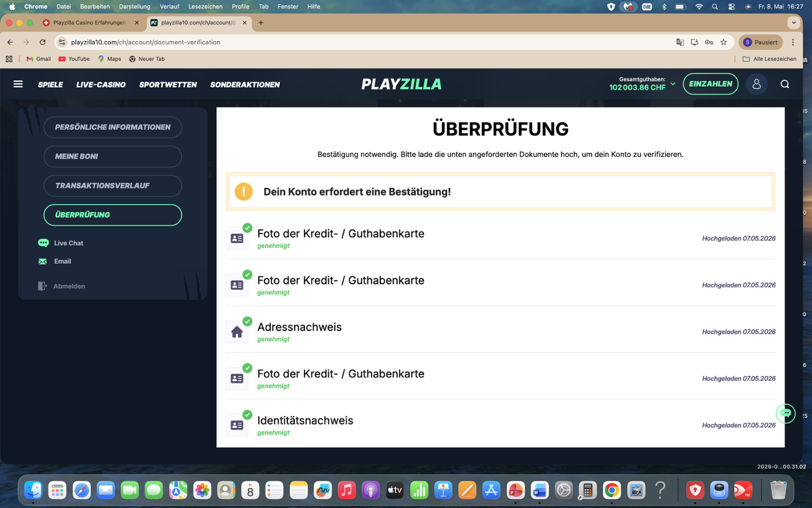The width and height of the screenshot is (812, 508).
Task: Open the Alle Lesezeichen folder
Action: click(769, 59)
